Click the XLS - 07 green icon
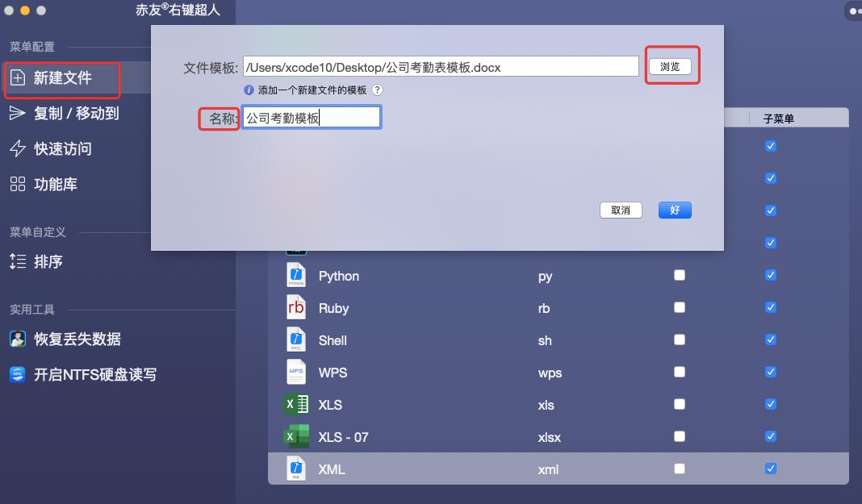This screenshot has width=862, height=504. 296,436
